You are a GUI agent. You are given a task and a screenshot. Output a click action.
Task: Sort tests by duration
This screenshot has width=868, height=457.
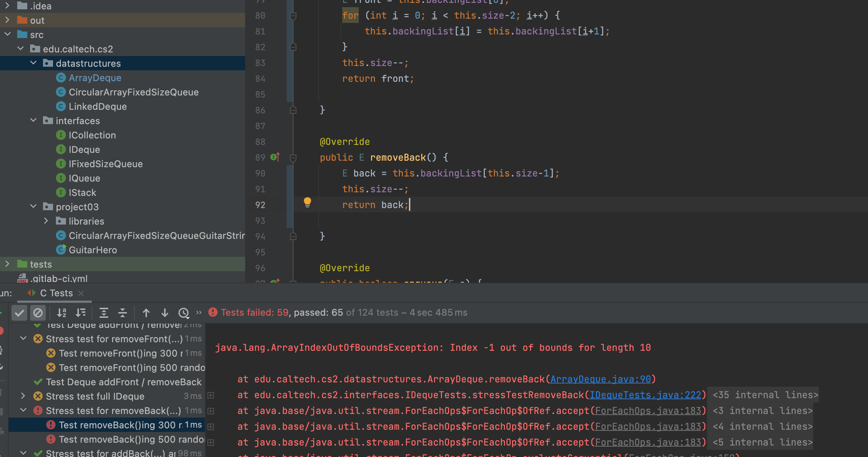[x=81, y=313]
